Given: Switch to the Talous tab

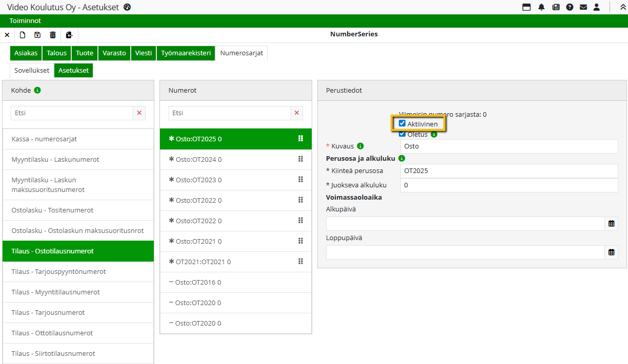Looking at the screenshot, I should click(57, 53).
